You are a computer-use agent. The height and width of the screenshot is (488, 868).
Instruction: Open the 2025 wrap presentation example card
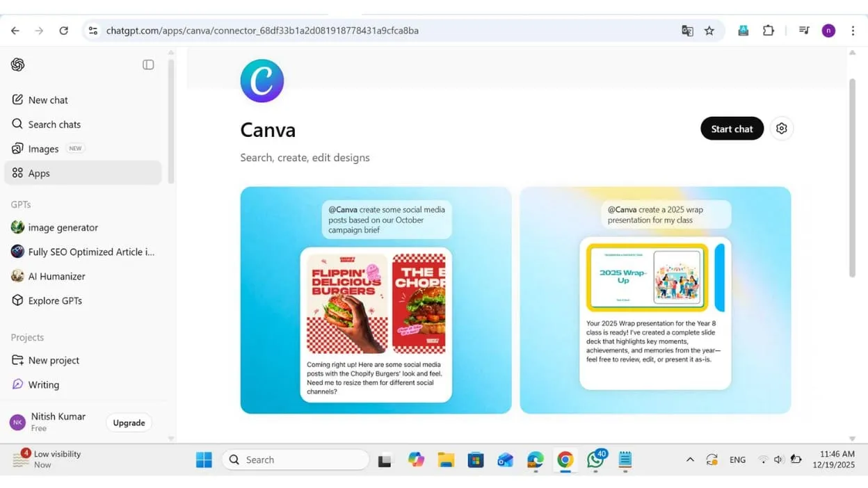[655, 300]
